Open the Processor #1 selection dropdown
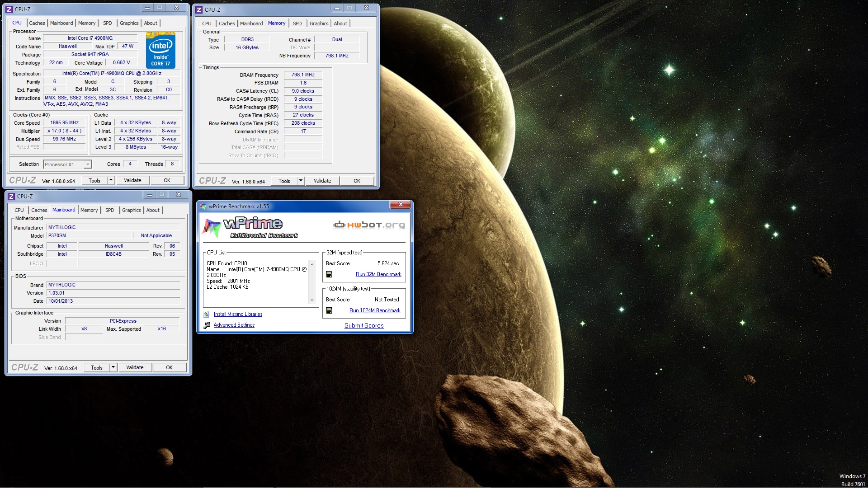The image size is (868, 488). click(88, 164)
